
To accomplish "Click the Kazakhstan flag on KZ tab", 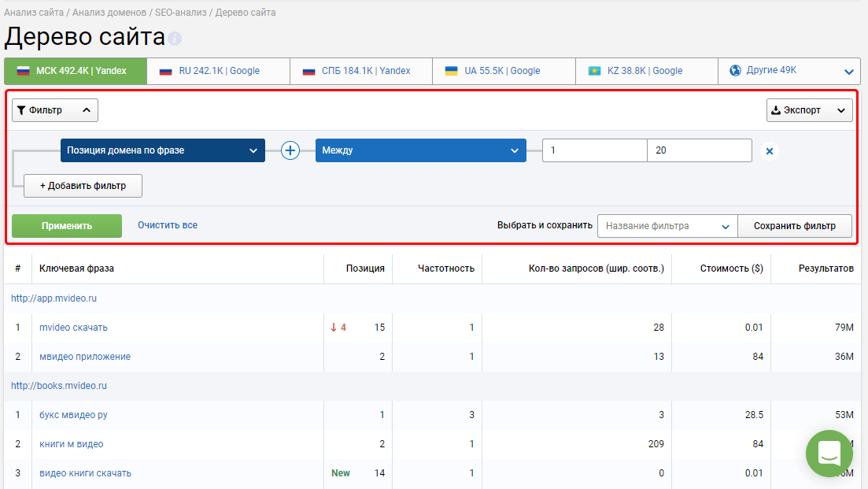I will pos(594,71).
